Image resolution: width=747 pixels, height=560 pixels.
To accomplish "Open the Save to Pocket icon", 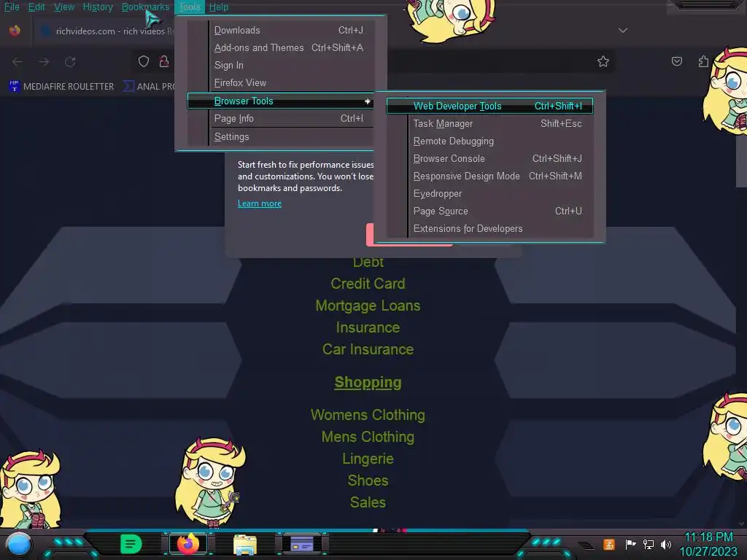I will [x=676, y=61].
